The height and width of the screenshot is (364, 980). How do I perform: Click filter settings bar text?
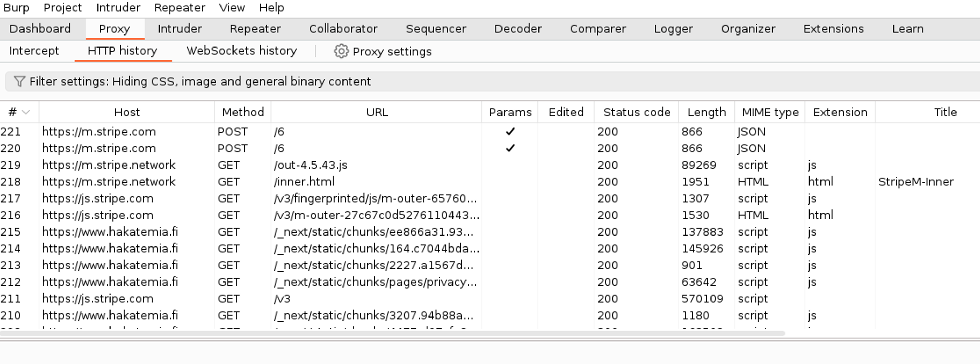click(x=200, y=81)
